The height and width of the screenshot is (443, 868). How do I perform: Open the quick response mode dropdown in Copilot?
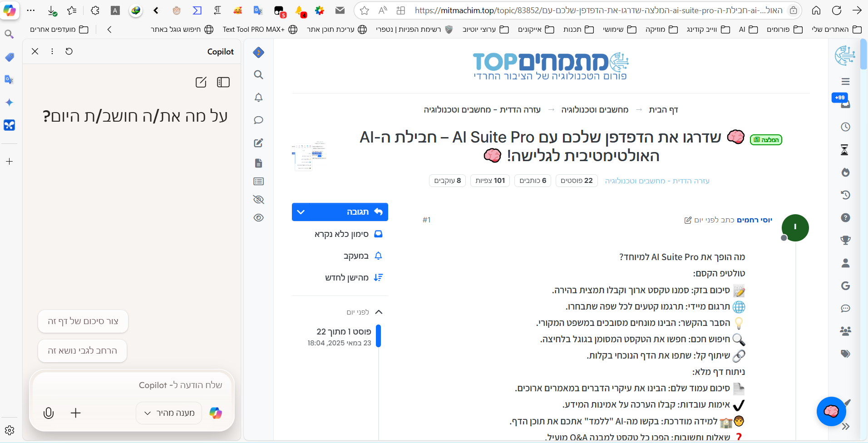point(169,413)
